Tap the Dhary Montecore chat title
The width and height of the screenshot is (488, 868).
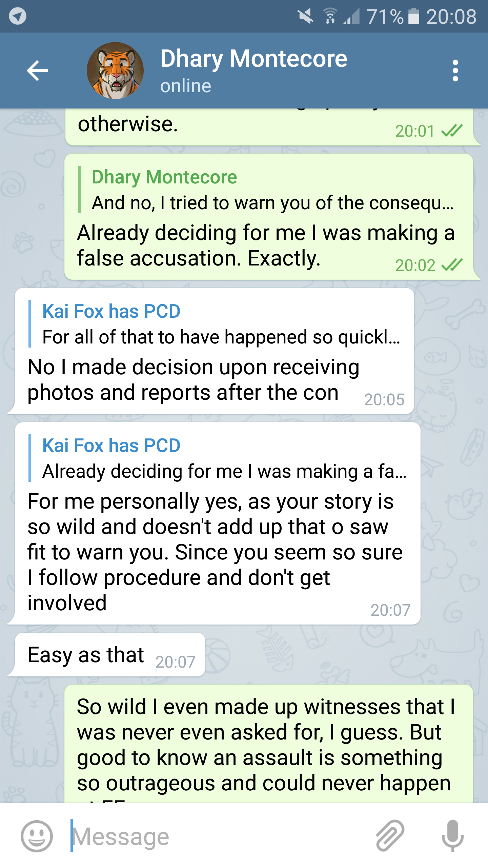253,59
